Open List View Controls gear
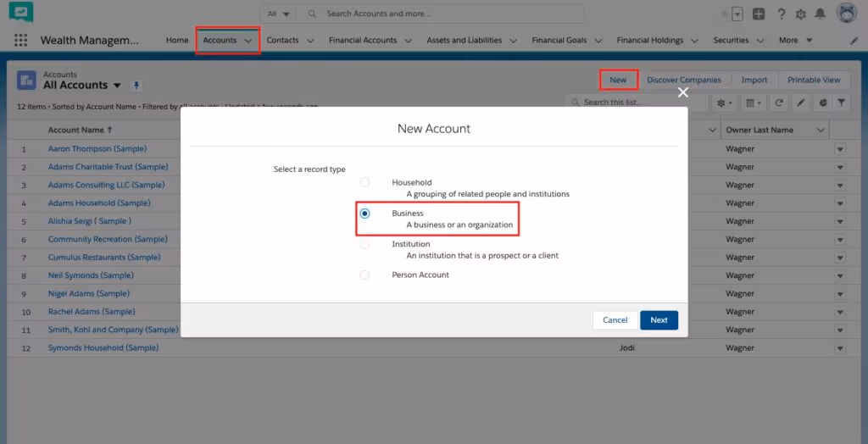868x444 pixels. (x=725, y=103)
